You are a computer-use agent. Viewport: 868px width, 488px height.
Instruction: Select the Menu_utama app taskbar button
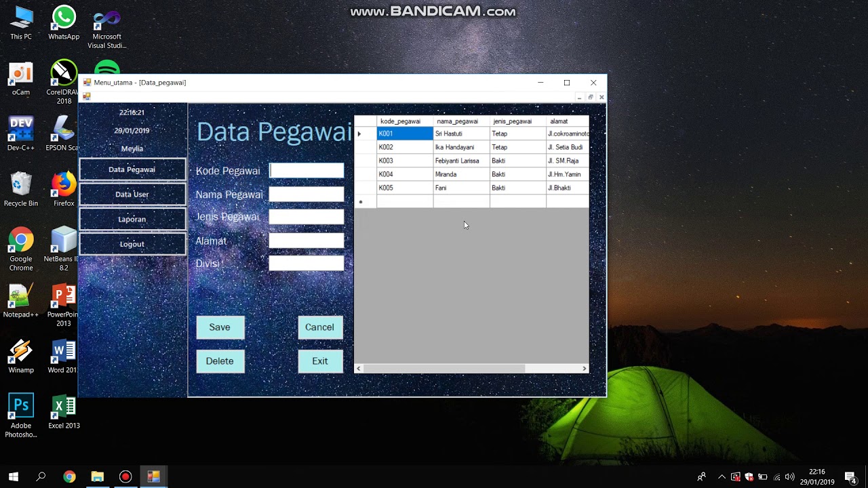(153, 476)
